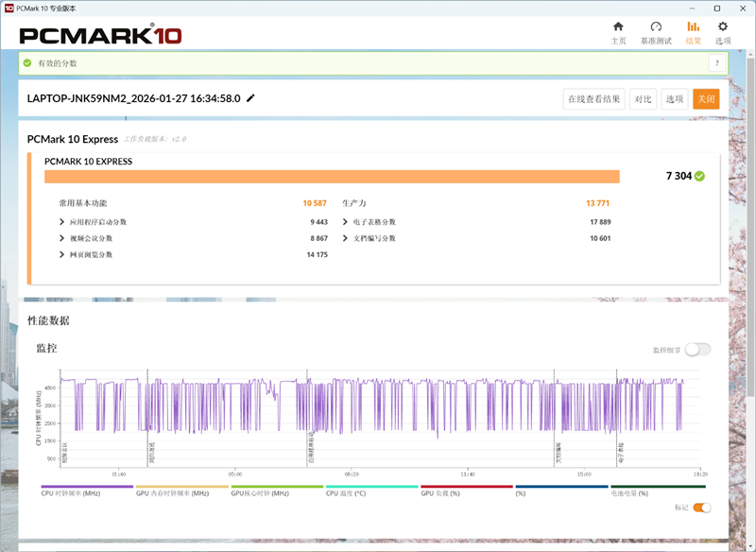Screen dimensions: 756x552
Task: Toggle the 监控细节 switch
Action: point(697,350)
